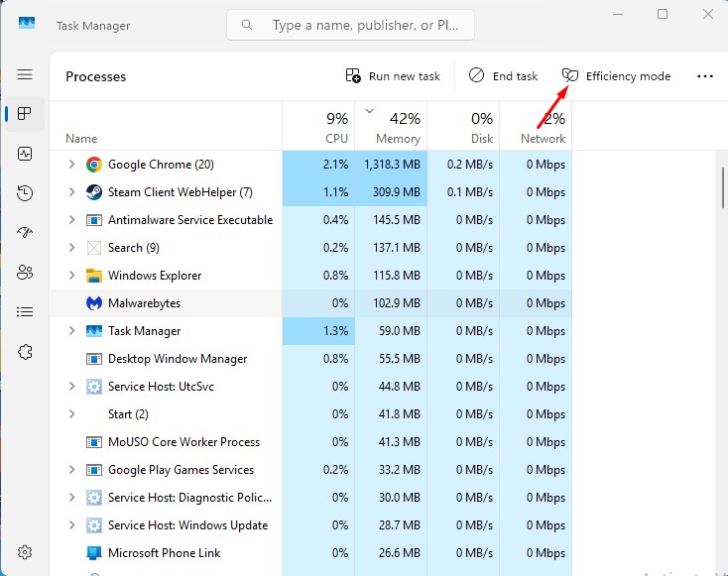
Task: Open the Services page puzzle icon
Action: pyautogui.click(x=25, y=352)
